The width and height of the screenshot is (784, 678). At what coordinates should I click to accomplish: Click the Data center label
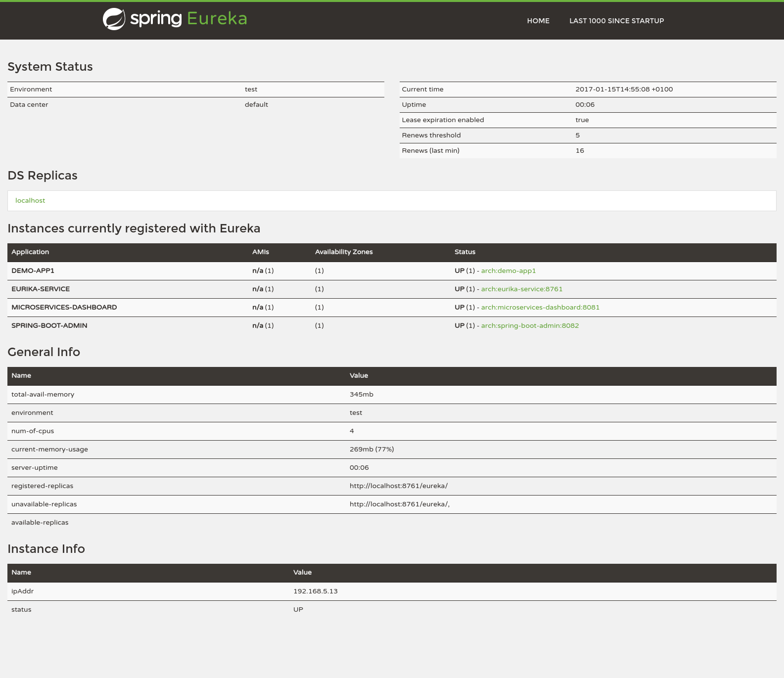(29, 104)
